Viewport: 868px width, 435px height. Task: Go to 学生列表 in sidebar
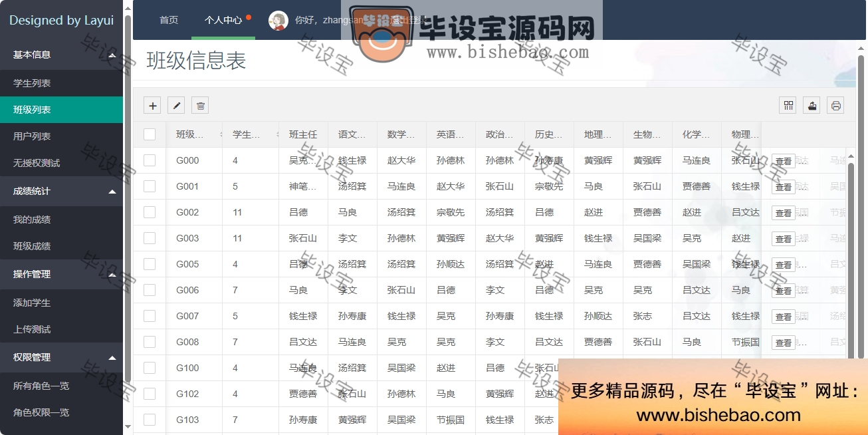click(61, 83)
